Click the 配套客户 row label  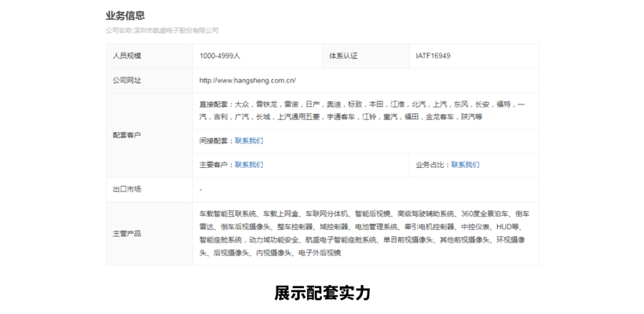[x=126, y=135]
